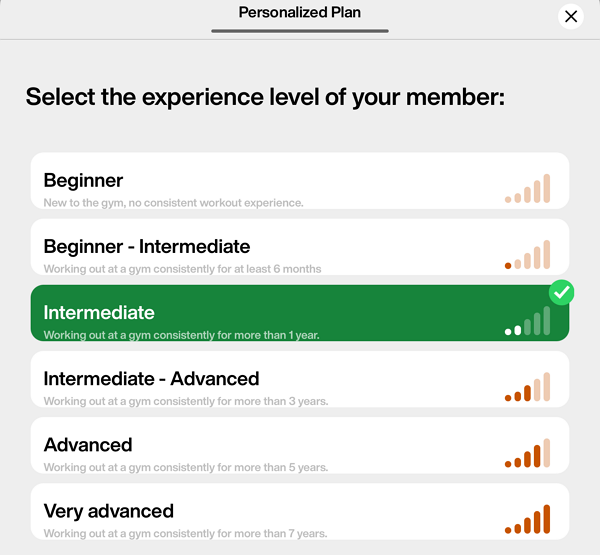Click the Intermediate - Advanced bars icon
Viewport: 600px width, 555px height.
[x=528, y=387]
